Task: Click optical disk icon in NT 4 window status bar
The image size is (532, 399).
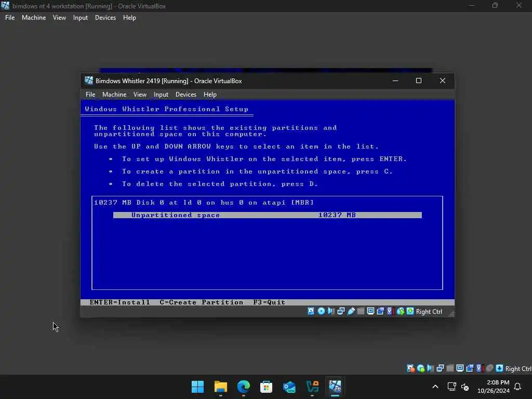Action: tap(421, 368)
